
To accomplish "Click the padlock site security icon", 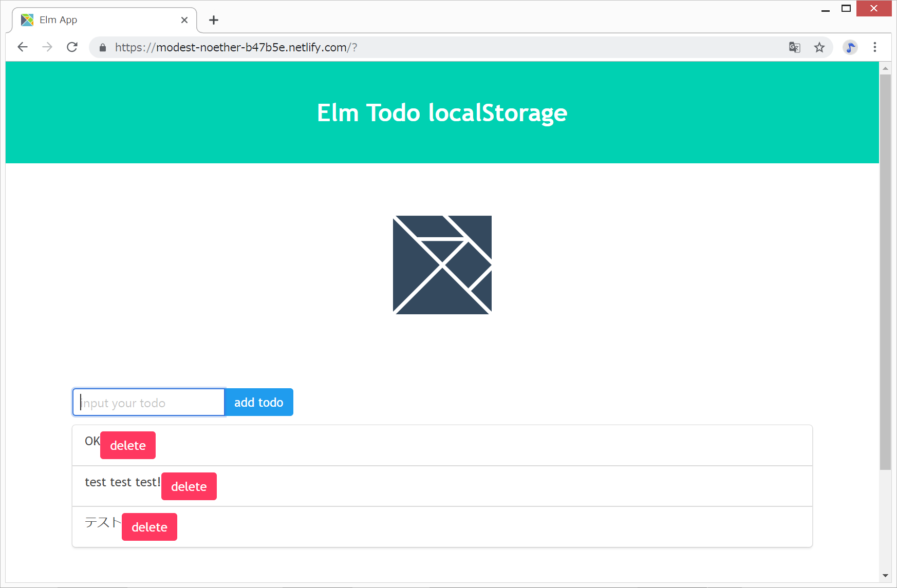I will [x=103, y=48].
